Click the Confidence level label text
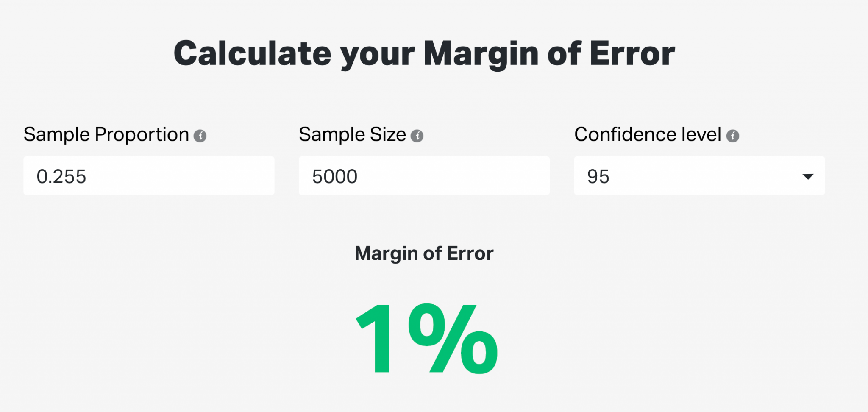 click(x=648, y=135)
